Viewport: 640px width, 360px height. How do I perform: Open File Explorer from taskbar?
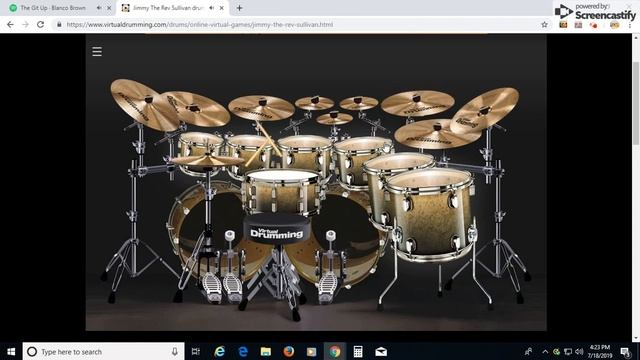coord(266,351)
